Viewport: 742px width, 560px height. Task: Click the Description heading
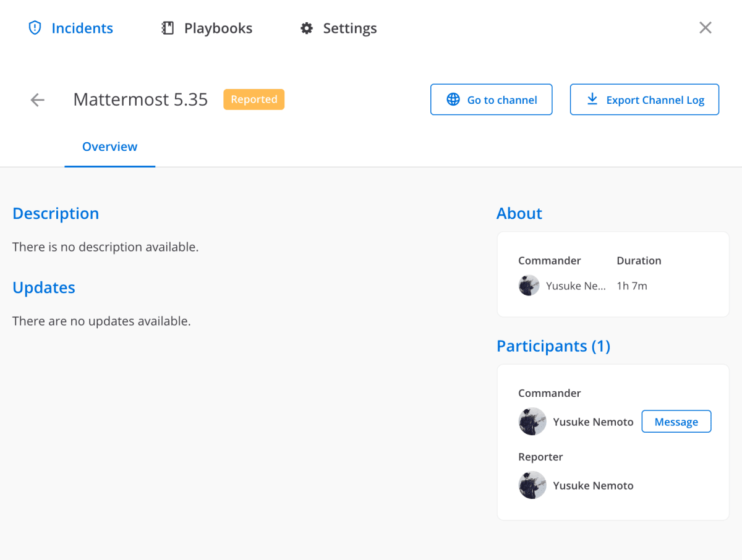click(x=56, y=213)
